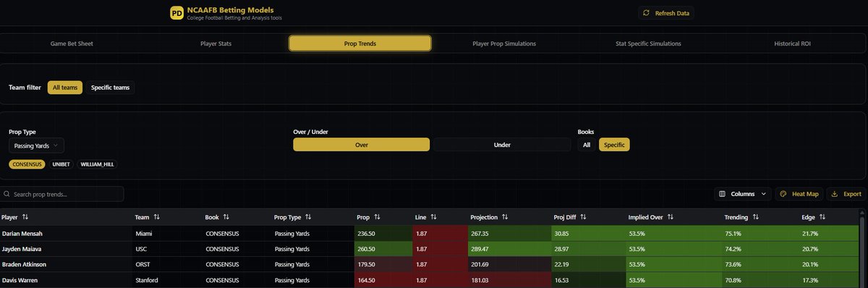Toggle the WILLIAM_HILL book chip
This screenshot has width=868, height=288.
pos(97,164)
